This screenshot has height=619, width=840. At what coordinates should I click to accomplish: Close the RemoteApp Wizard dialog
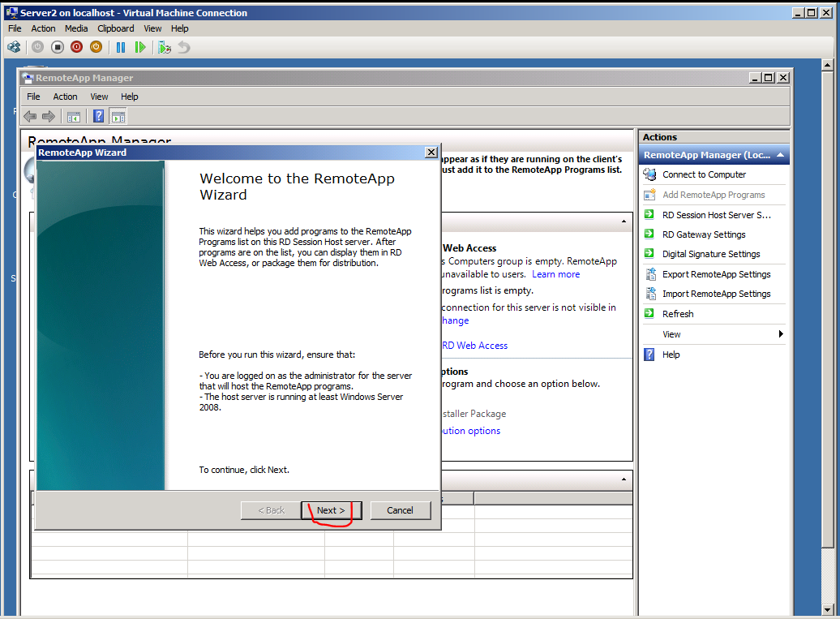(x=431, y=153)
